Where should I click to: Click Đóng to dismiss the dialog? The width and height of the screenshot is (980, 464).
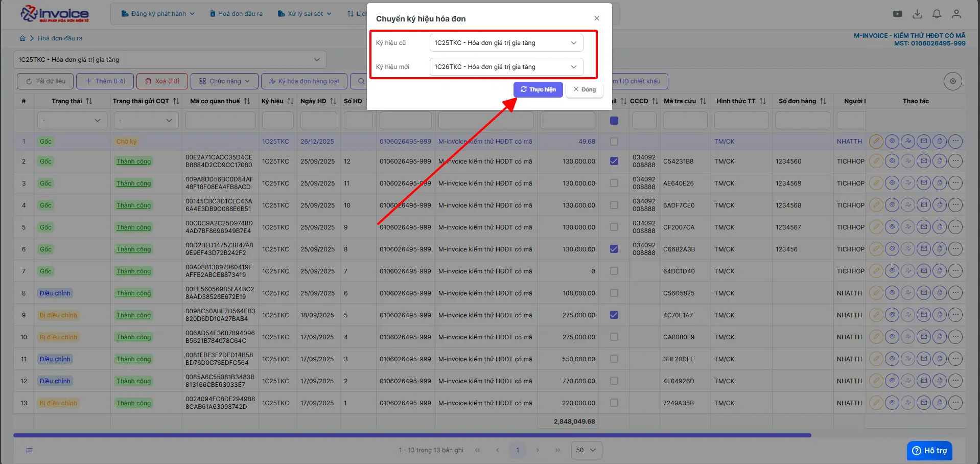click(x=585, y=89)
